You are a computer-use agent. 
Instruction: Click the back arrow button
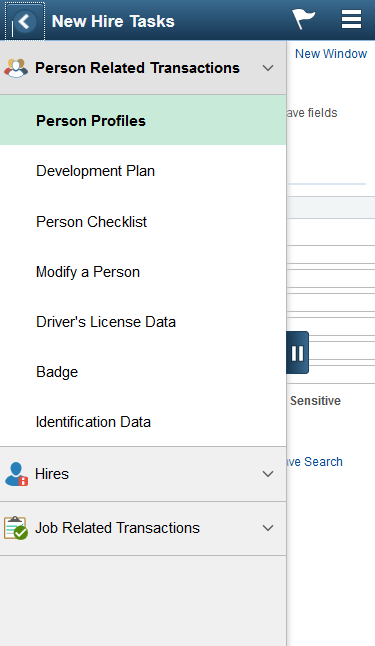tap(24, 21)
